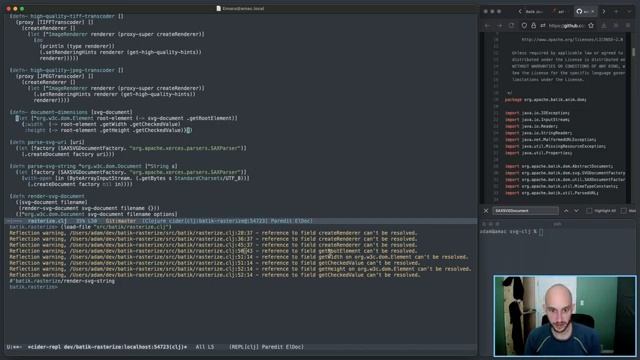Click the load-file src/batik/rasterize.clj line
The image size is (640, 360).
pyautogui.click(x=91, y=227)
